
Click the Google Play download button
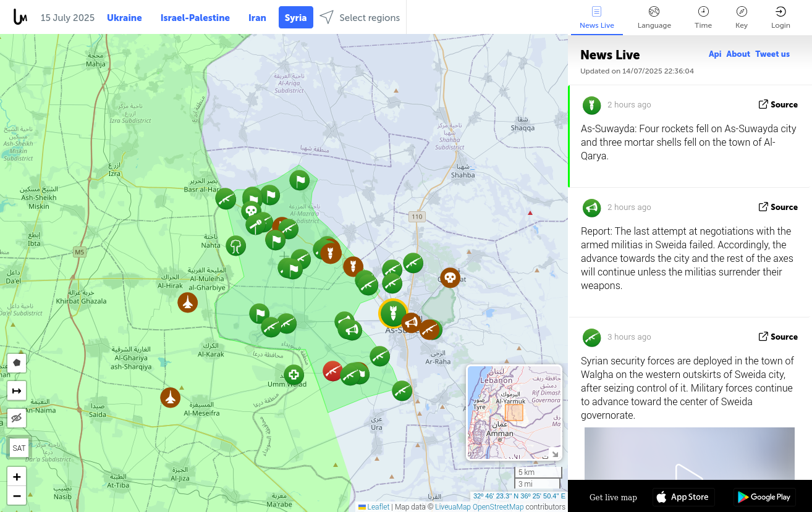click(x=764, y=497)
